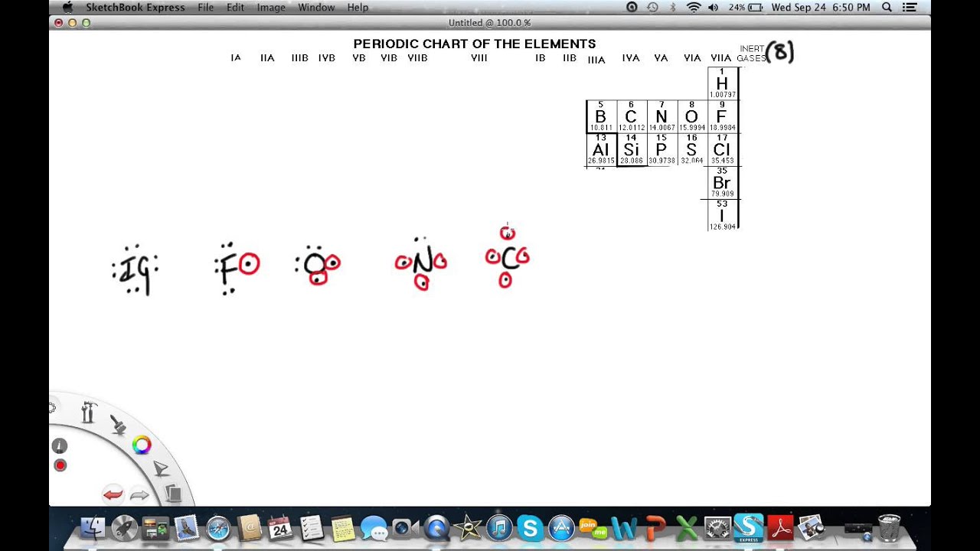Click the 24% battery indicator
This screenshot has height=551, width=980.
[x=745, y=7]
